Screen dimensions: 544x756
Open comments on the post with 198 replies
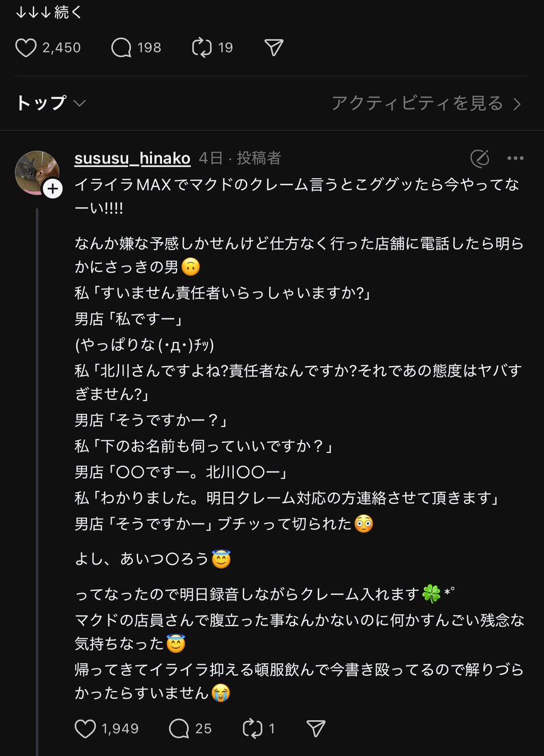[121, 48]
